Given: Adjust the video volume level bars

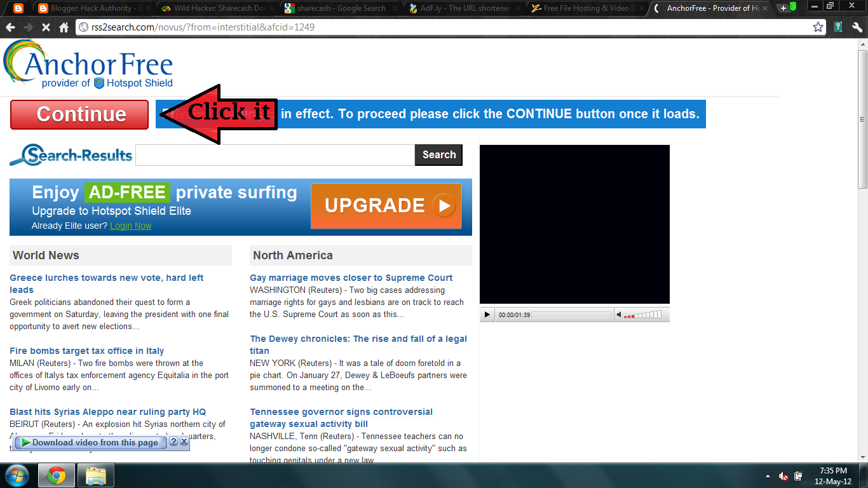Looking at the screenshot, I should tap(643, 315).
